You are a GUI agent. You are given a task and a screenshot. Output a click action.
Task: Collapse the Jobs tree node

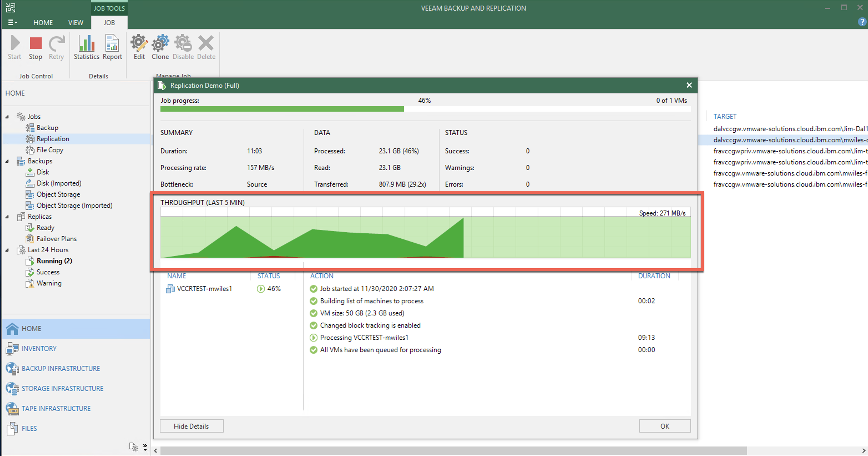7,117
